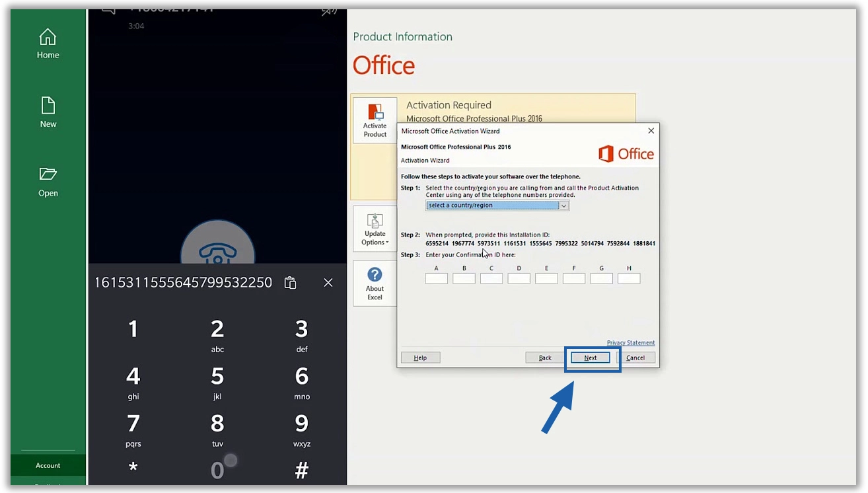
Task: Click the dialed number 1615311555645799532250
Action: pos(183,283)
